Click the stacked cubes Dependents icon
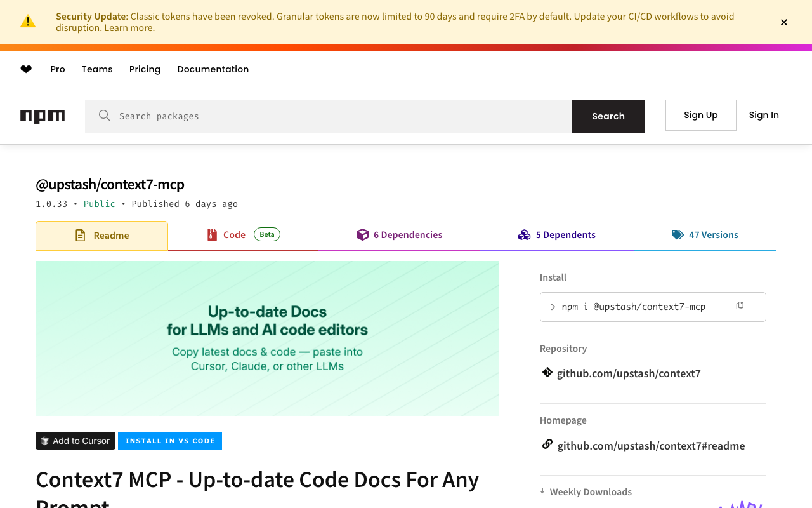This screenshot has width=812, height=508. click(524, 235)
